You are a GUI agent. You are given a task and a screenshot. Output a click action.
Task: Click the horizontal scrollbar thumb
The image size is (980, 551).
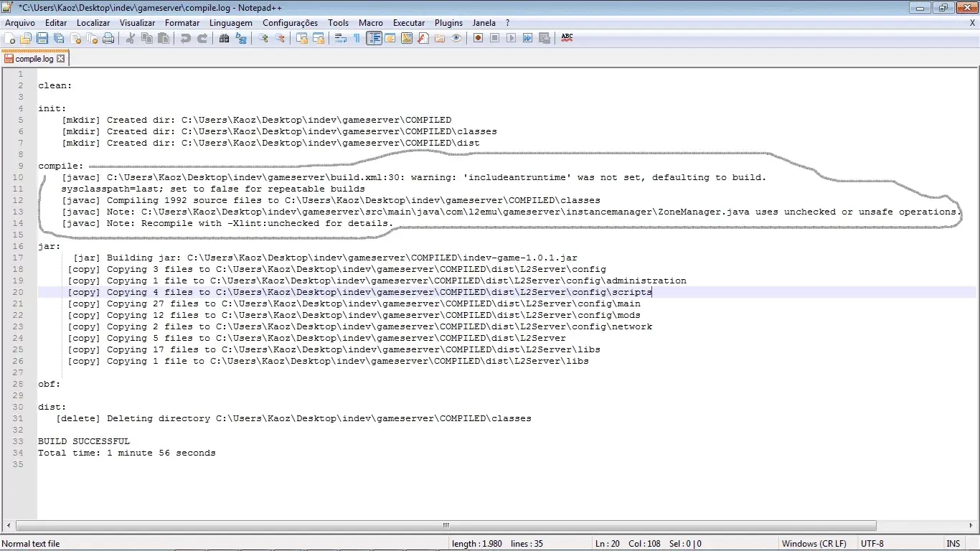447,525
